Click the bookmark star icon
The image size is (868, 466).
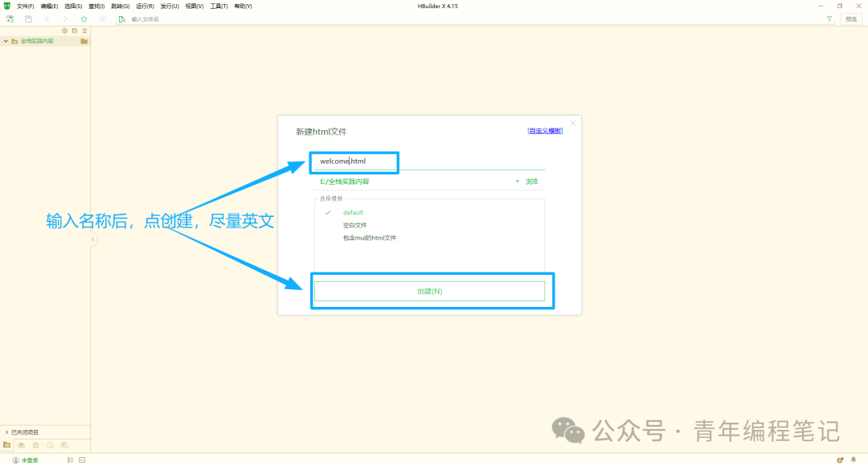pos(84,18)
